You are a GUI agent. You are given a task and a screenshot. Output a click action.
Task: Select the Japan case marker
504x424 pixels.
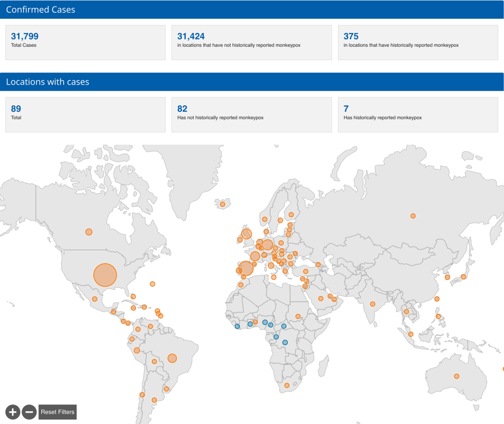point(463,277)
